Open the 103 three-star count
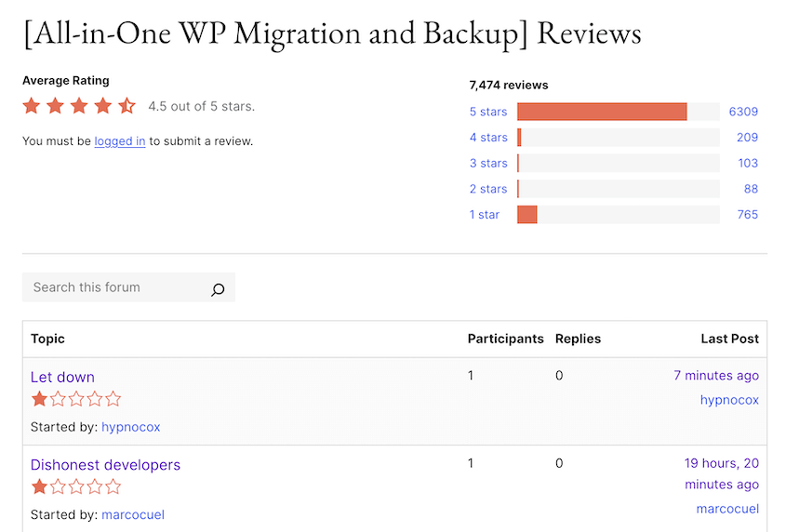 point(748,163)
